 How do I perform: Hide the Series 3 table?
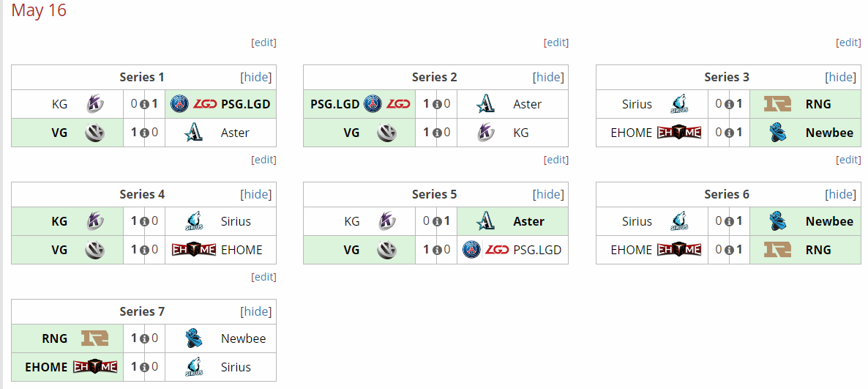click(x=840, y=77)
